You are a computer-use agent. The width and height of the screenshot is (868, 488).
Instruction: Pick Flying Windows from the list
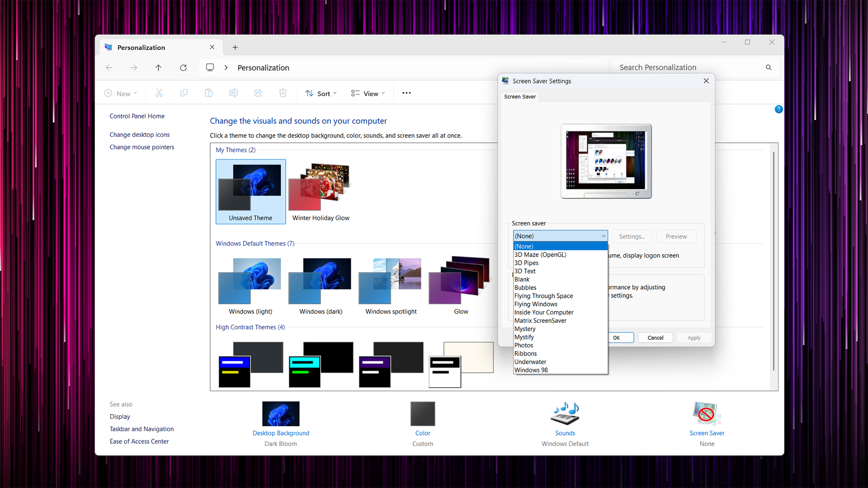tap(560, 304)
